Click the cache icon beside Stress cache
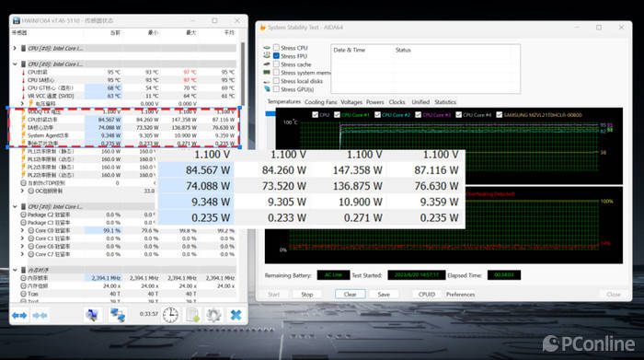Screen dimensions: 644x360 (x=267, y=64)
